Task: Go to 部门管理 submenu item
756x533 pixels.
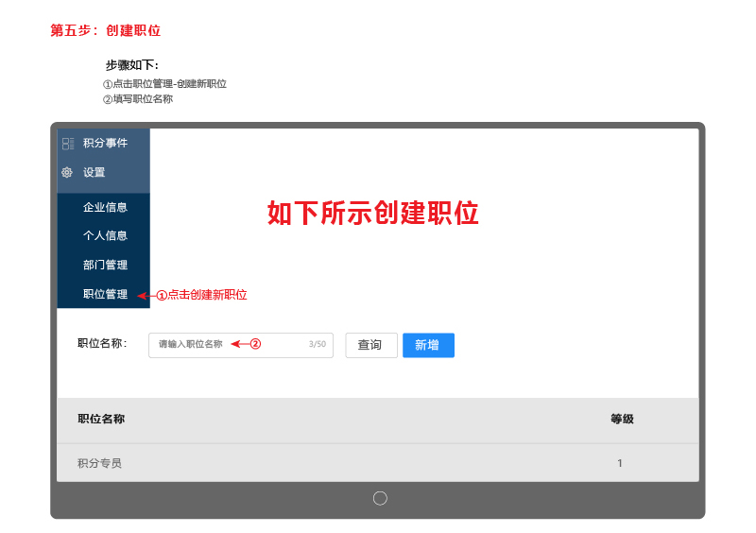Action: point(104,265)
